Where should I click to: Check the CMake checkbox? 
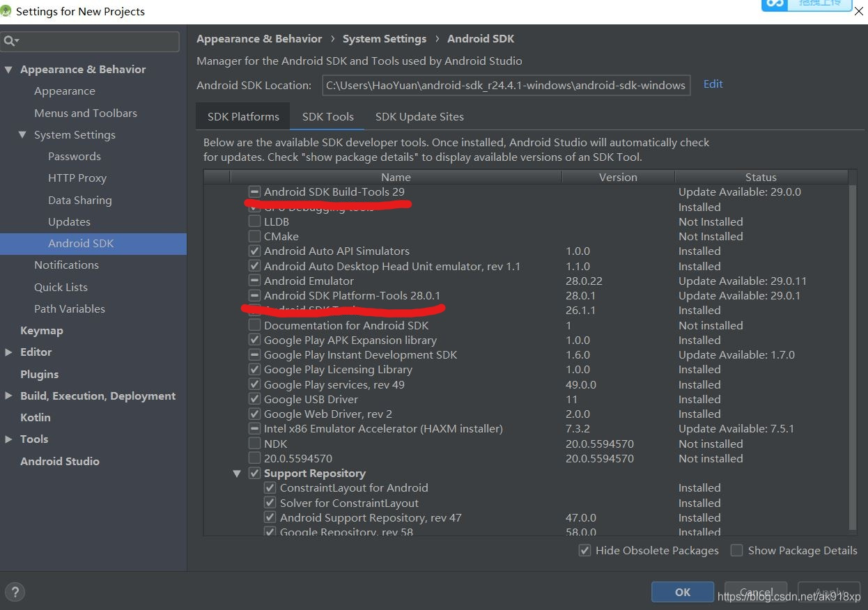(255, 237)
